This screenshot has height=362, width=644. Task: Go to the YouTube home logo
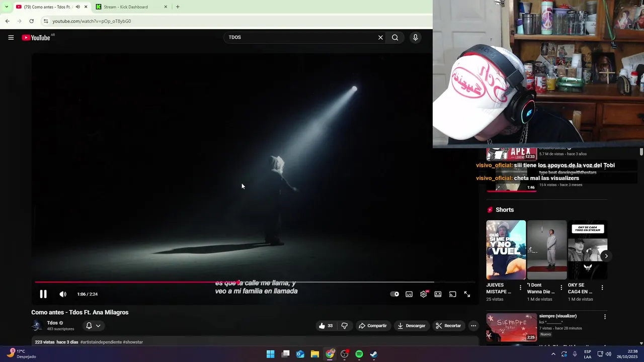36,38
